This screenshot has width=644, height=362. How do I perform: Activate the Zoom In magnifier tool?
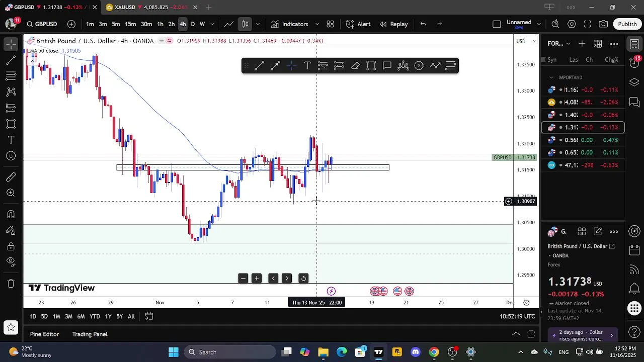pyautogui.click(x=11, y=193)
